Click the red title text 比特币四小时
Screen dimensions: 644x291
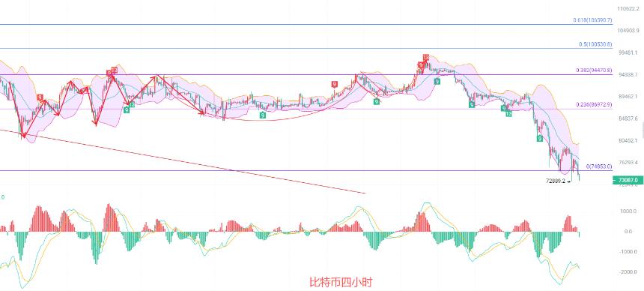tap(341, 282)
